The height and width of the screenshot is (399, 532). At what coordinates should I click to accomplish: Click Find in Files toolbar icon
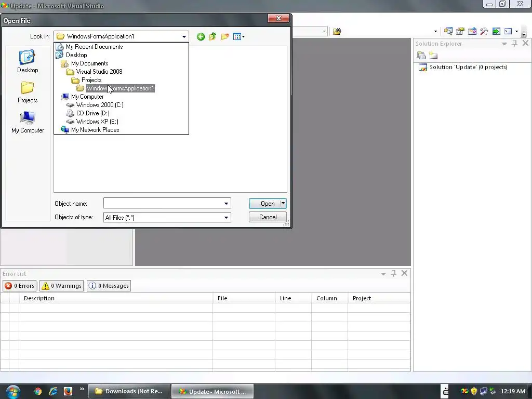(x=337, y=32)
